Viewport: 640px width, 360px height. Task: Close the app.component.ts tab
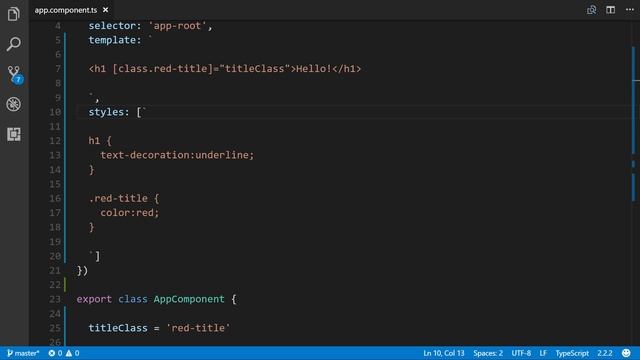(105, 10)
